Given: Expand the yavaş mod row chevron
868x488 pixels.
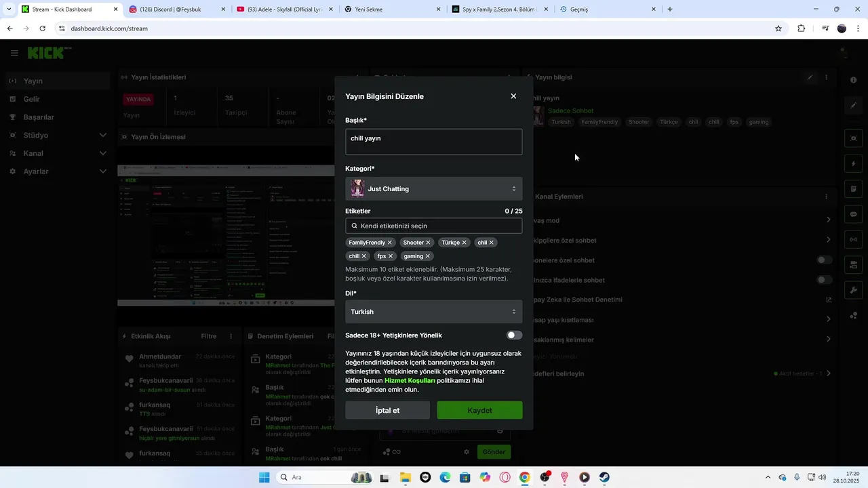Looking at the screenshot, I should click(x=828, y=220).
